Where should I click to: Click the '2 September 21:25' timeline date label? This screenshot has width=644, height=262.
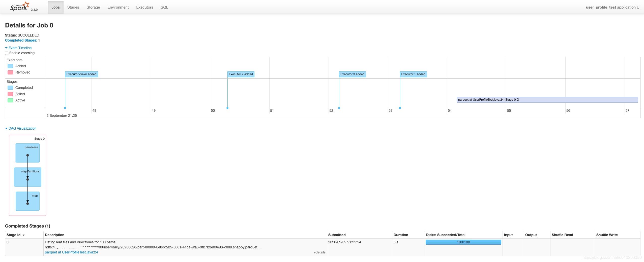[62, 116]
